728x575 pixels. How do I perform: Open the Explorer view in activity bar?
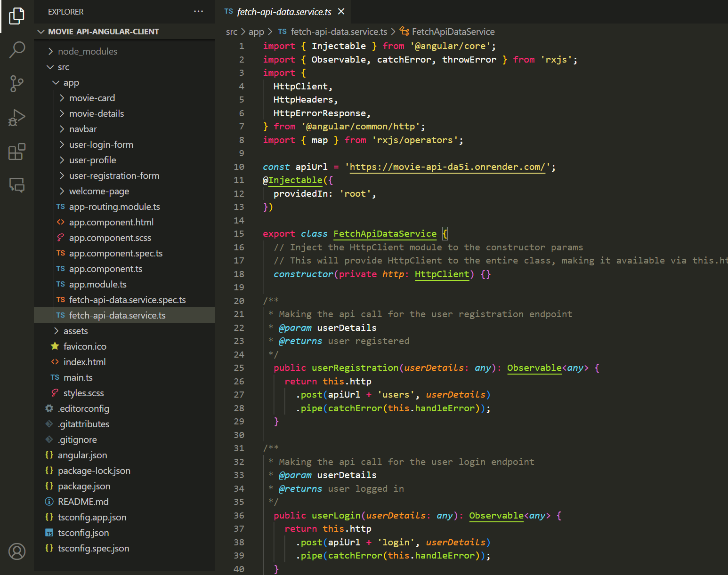point(17,16)
